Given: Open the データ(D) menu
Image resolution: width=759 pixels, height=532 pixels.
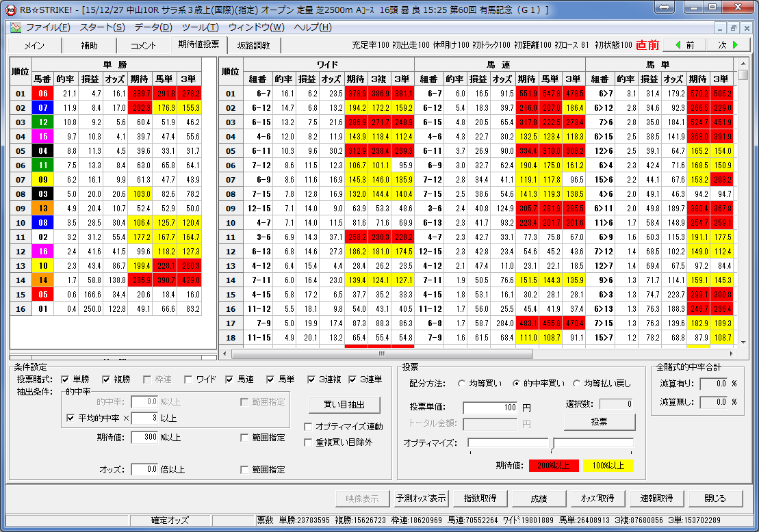Looking at the screenshot, I should pyautogui.click(x=153, y=27).
